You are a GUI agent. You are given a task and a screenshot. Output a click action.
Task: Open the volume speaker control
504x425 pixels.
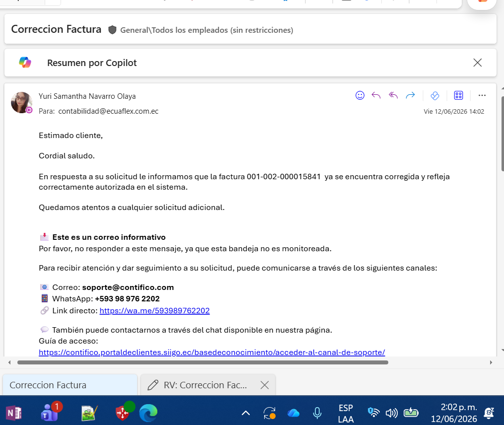(391, 413)
